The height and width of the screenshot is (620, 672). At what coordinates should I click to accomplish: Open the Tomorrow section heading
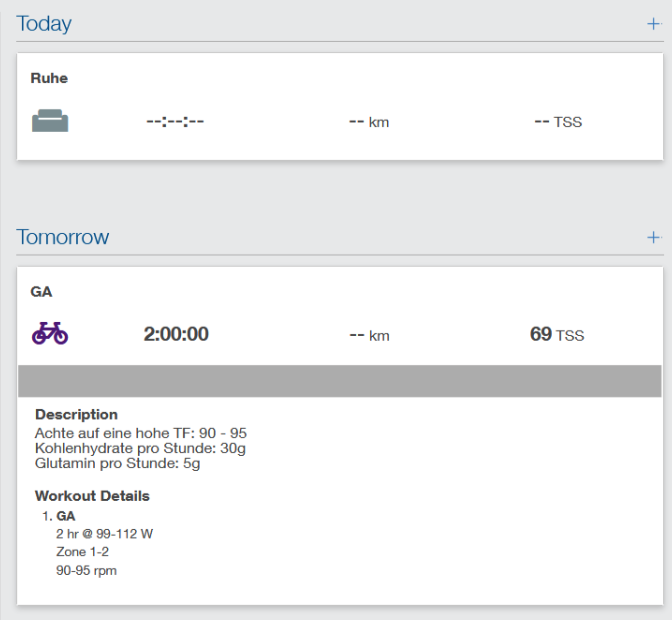(x=63, y=238)
